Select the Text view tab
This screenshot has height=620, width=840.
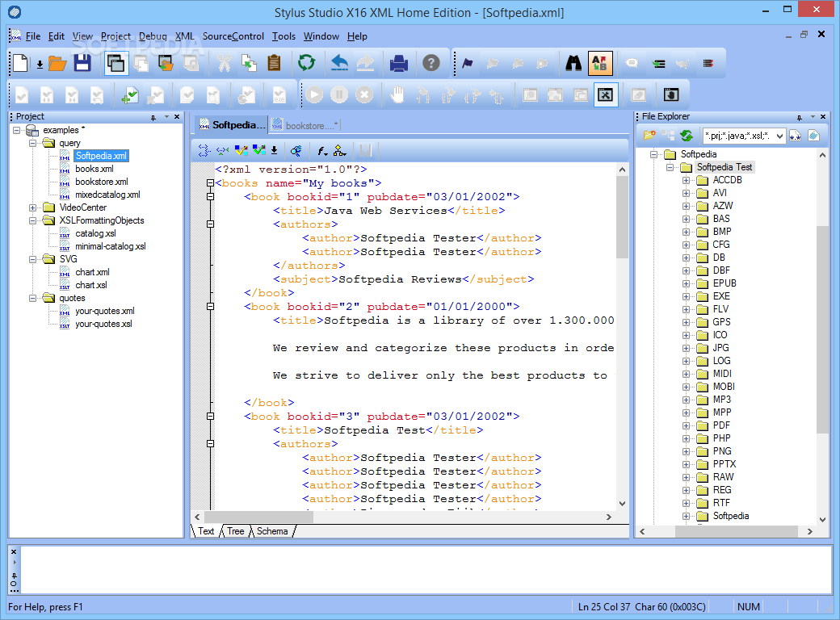coord(206,531)
